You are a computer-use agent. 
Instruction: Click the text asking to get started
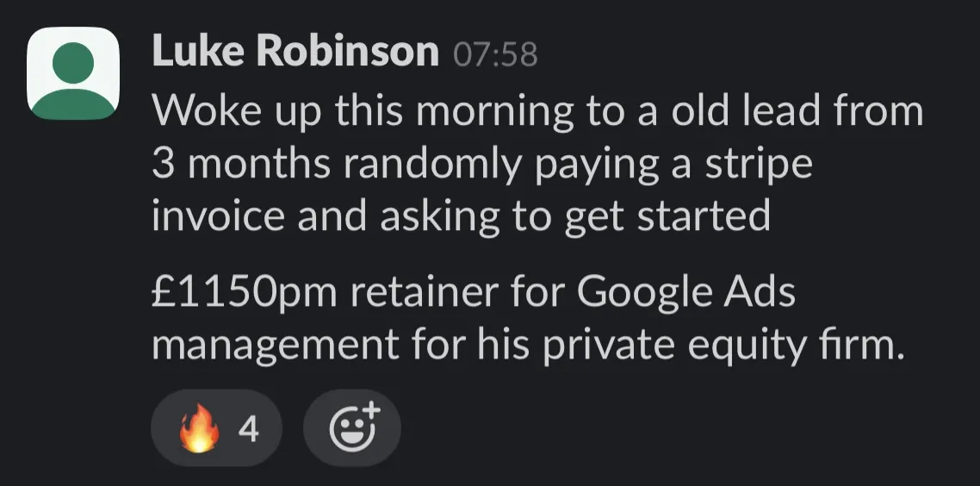574,216
